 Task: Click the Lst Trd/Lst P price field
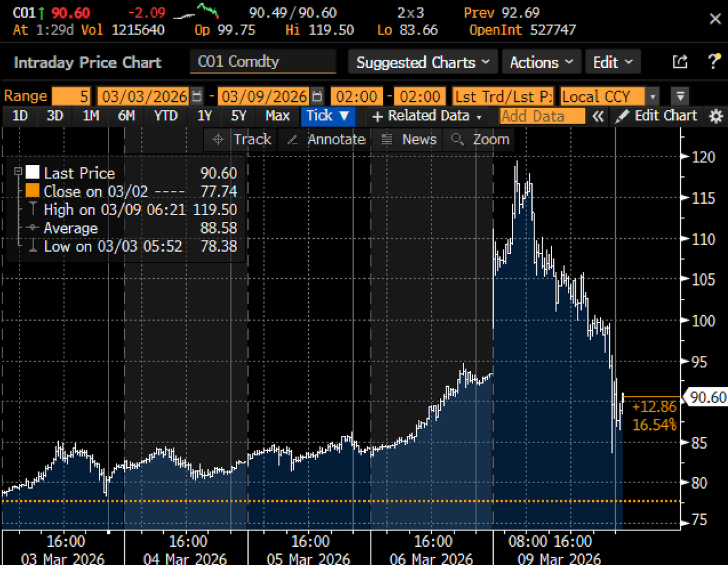pos(503,96)
